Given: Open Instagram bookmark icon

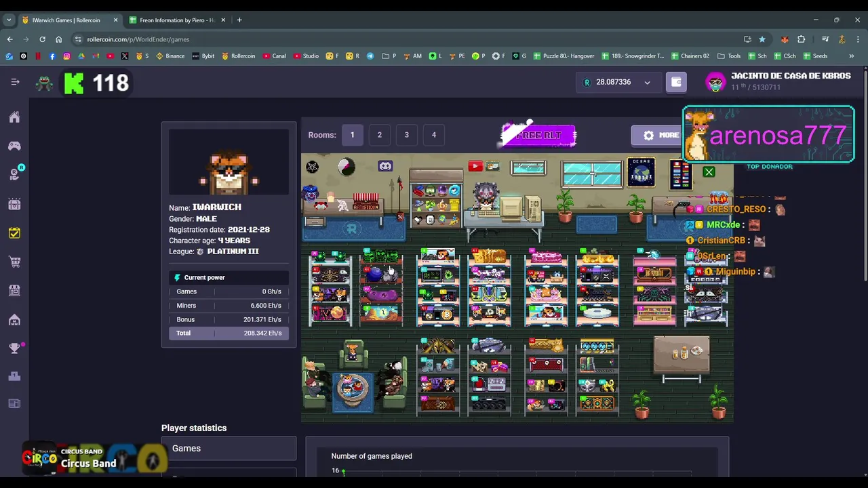Looking at the screenshot, I should 66,56.
